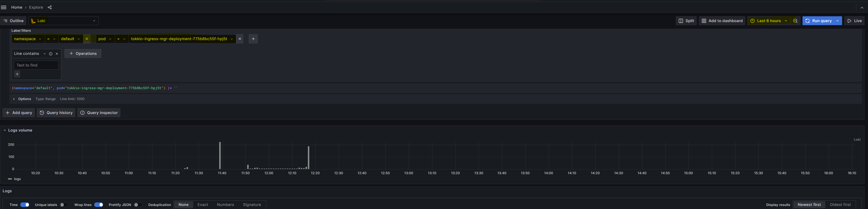This screenshot has height=209, width=868.
Task: Remove the namespace label filter
Action: (x=87, y=39)
